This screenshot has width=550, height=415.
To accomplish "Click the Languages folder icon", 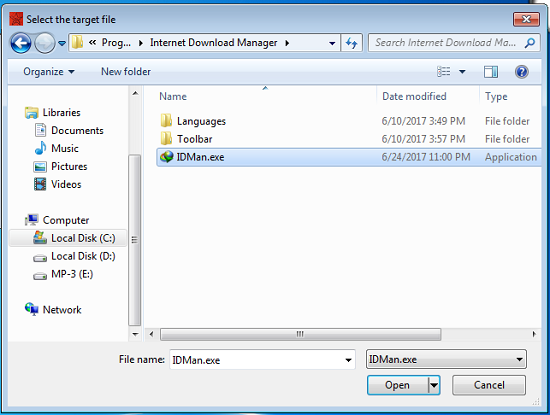I will [166, 120].
